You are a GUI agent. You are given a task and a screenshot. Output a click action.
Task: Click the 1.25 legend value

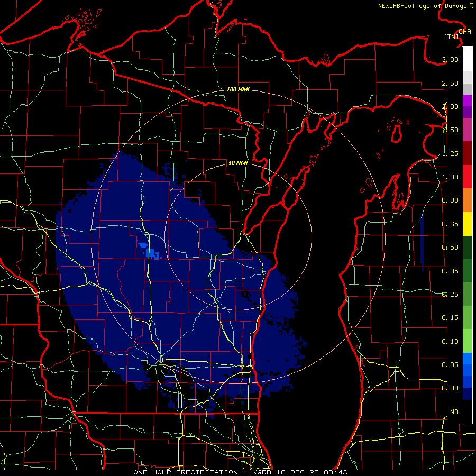(450, 153)
